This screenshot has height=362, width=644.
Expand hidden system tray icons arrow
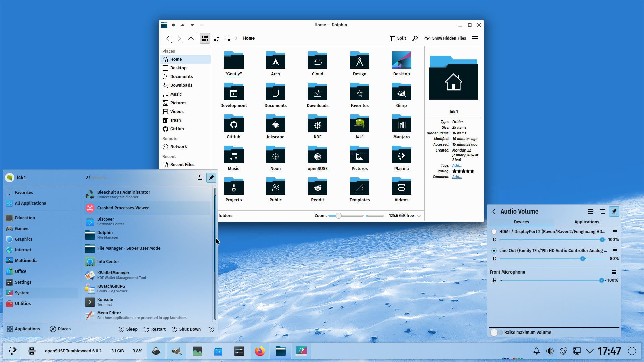pos(590,351)
